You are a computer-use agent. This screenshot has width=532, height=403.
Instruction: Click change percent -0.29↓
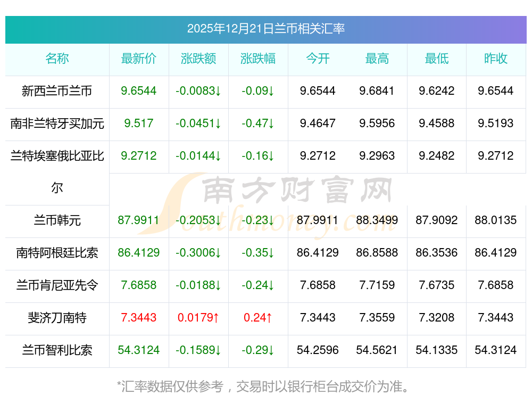coord(258,350)
